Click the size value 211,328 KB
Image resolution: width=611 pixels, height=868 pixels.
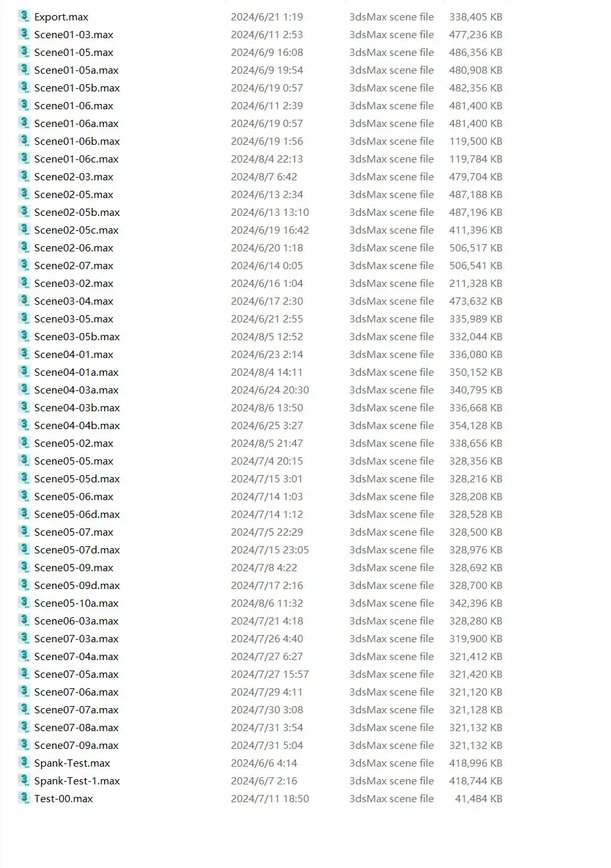coord(476,283)
